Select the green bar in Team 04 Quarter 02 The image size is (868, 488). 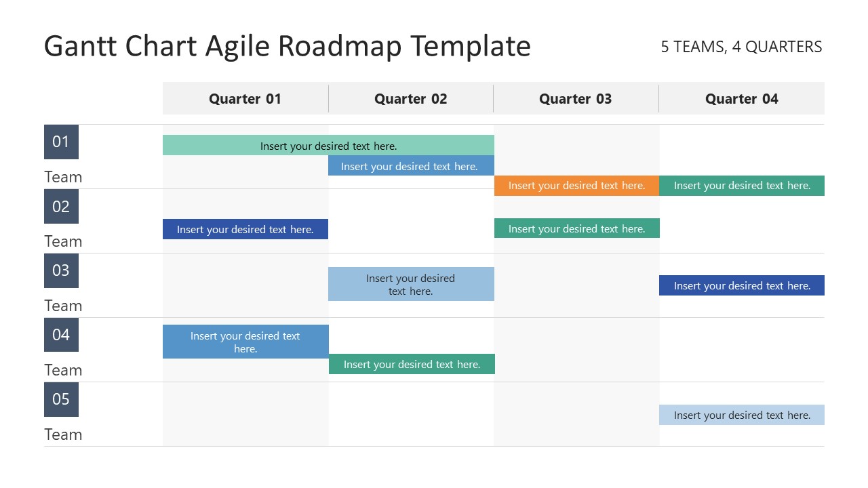click(412, 364)
